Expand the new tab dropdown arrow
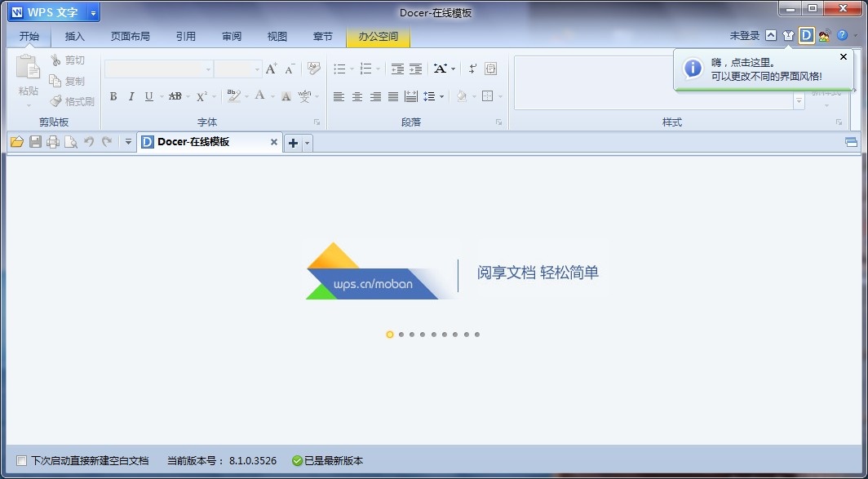 [308, 143]
